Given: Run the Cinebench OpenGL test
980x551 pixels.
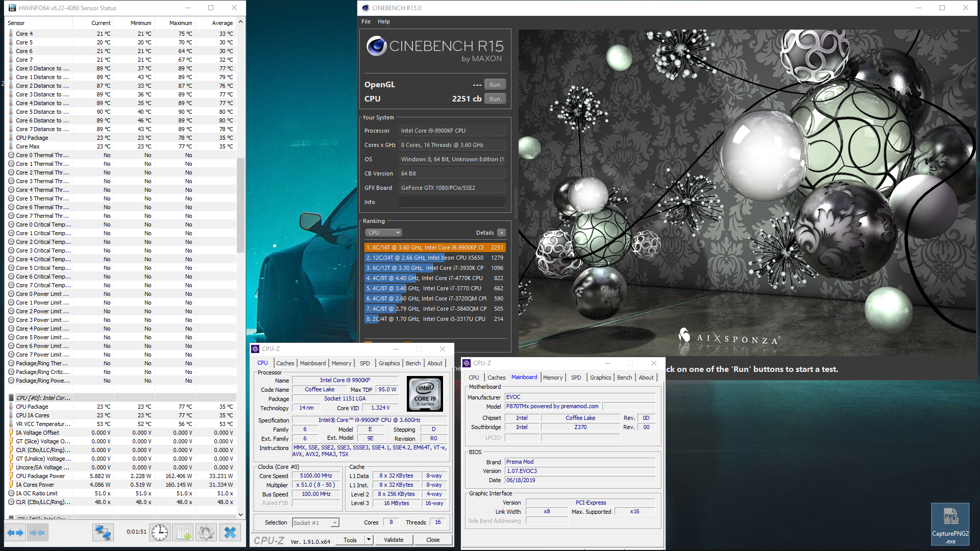Looking at the screenshot, I should (495, 85).
